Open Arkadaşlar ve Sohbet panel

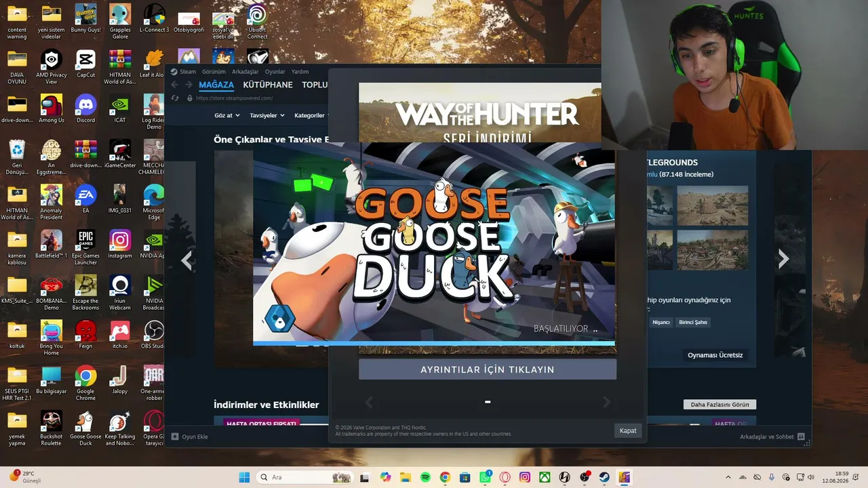click(x=772, y=436)
